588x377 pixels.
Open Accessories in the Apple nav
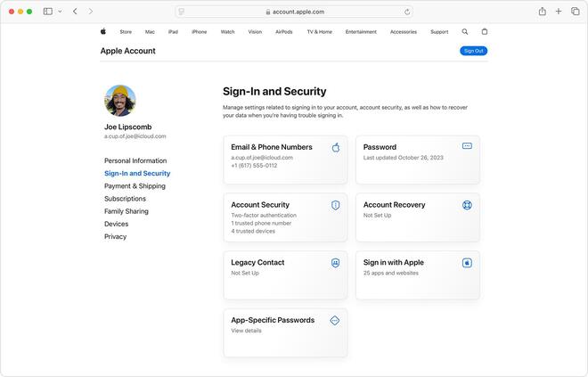click(x=404, y=32)
